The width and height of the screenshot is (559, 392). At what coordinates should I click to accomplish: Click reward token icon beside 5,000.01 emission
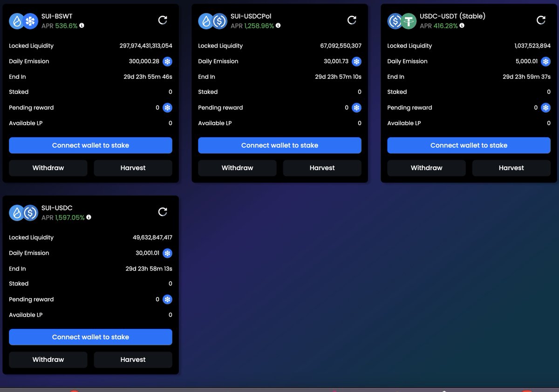point(545,61)
